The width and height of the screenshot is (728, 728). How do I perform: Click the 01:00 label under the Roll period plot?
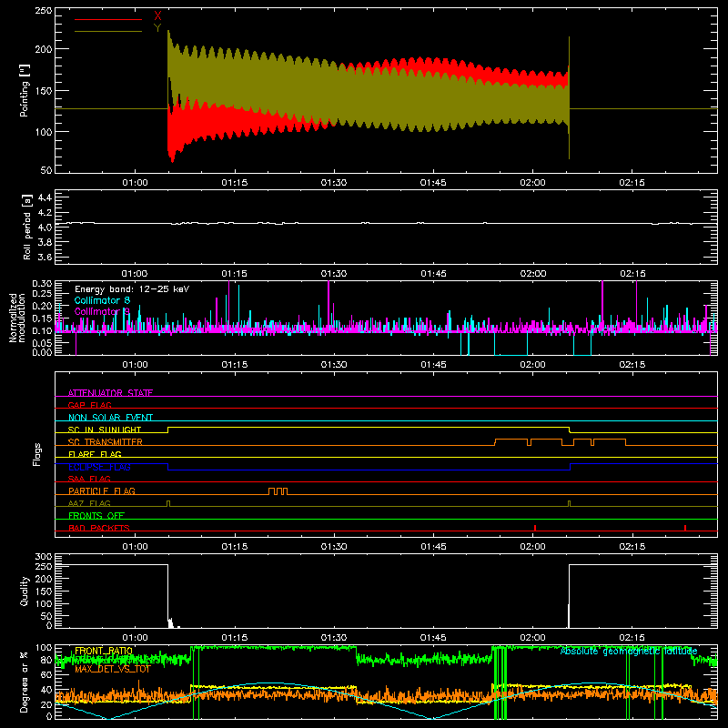click(135, 274)
